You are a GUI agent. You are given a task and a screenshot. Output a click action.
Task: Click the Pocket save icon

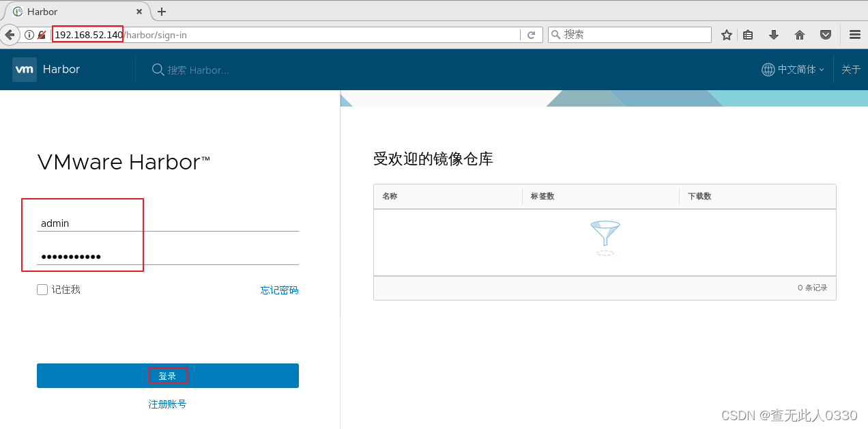(x=825, y=35)
